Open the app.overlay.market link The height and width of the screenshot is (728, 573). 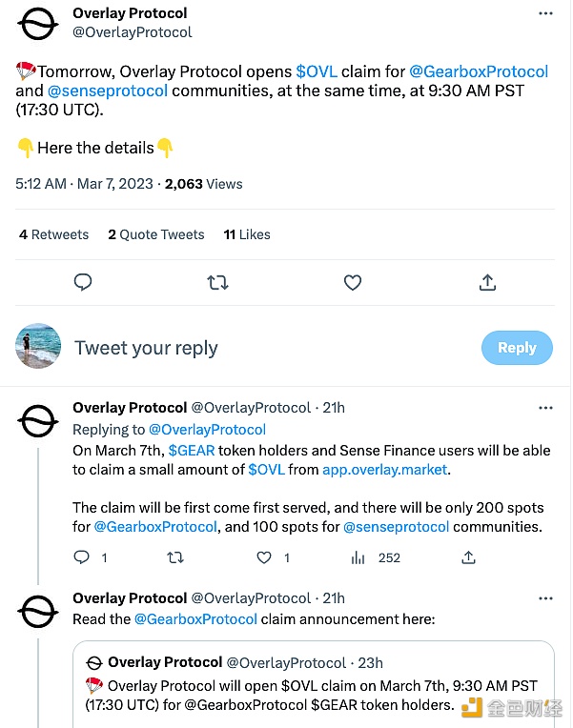[x=387, y=469]
